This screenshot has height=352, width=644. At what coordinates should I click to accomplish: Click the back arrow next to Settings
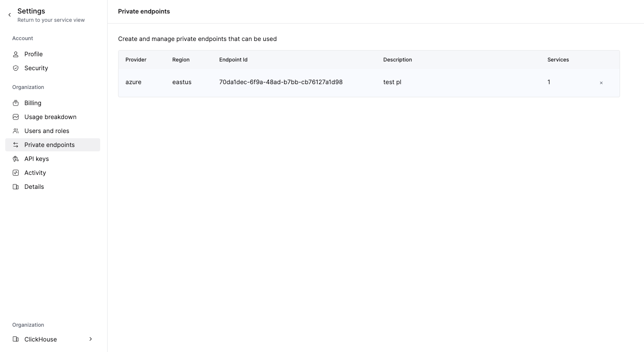pyautogui.click(x=9, y=14)
